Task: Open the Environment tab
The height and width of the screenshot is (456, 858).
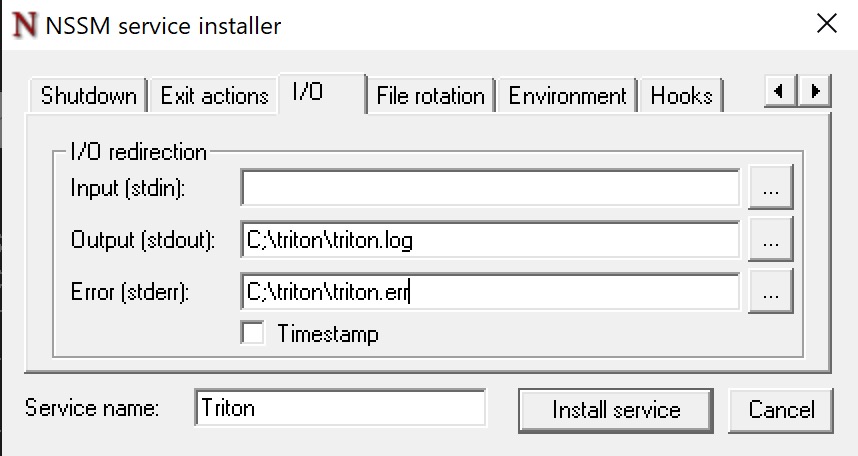Action: 567,96
